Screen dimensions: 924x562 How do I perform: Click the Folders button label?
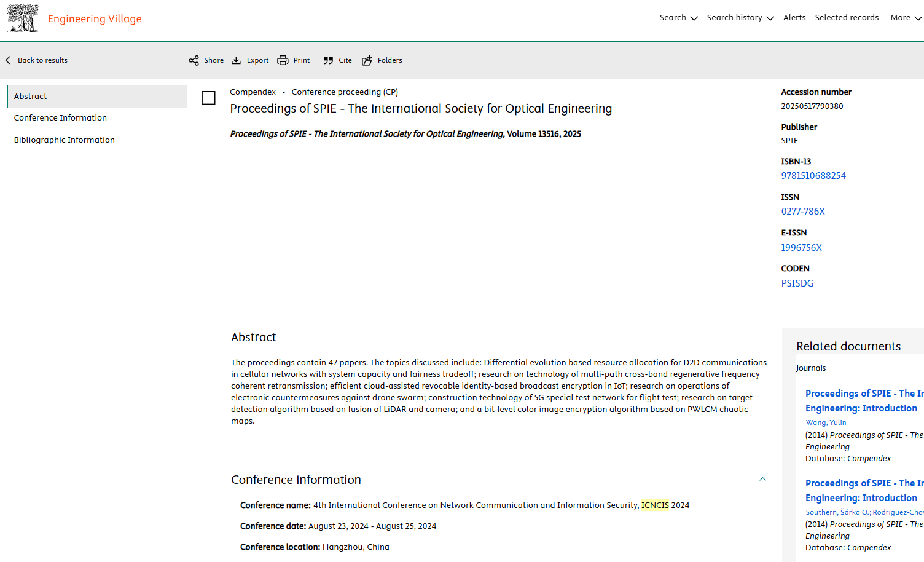click(x=390, y=60)
